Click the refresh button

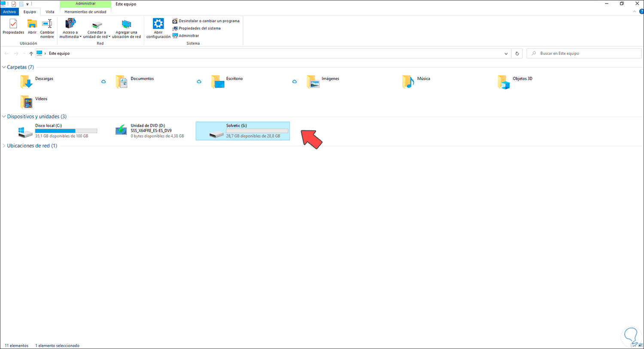pyautogui.click(x=517, y=54)
